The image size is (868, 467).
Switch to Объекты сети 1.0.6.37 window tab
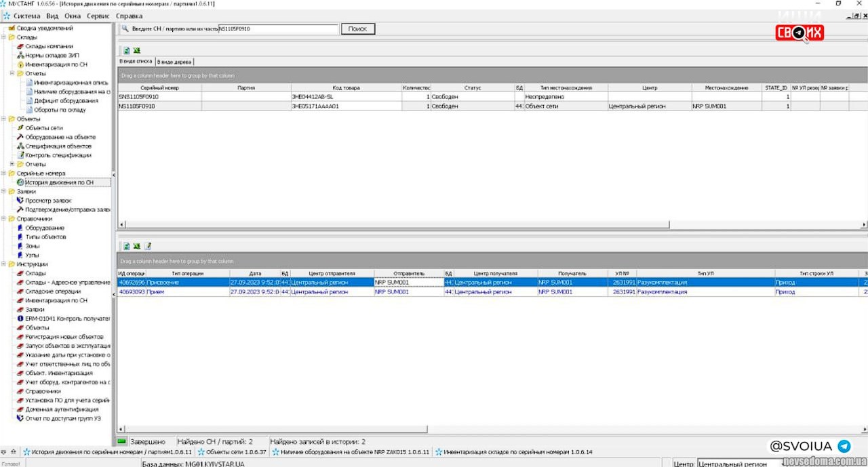point(232,451)
